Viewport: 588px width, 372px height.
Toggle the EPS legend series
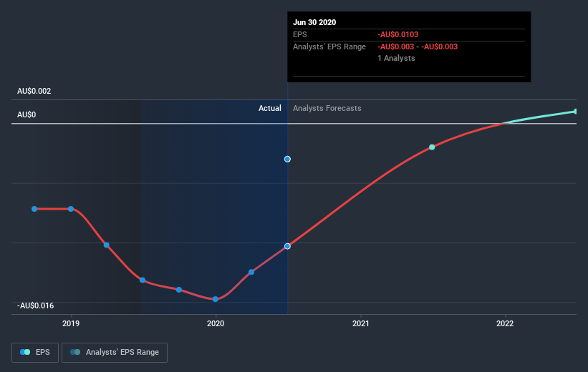[x=35, y=353]
